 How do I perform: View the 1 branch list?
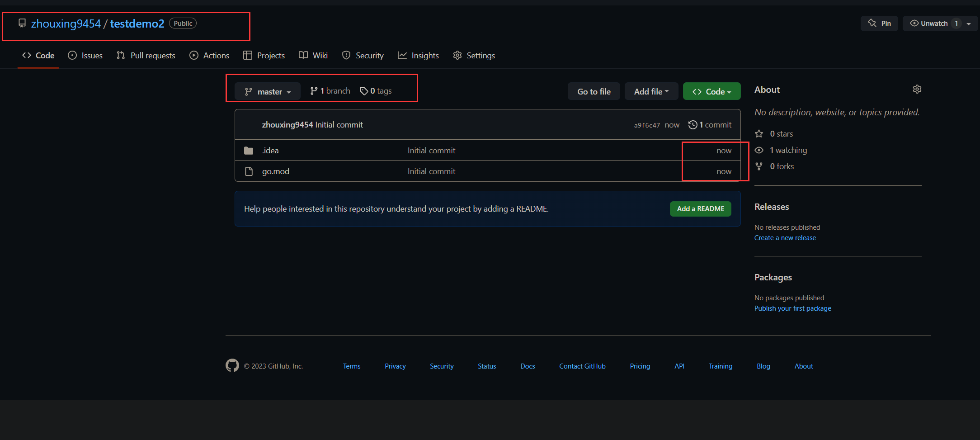330,91
